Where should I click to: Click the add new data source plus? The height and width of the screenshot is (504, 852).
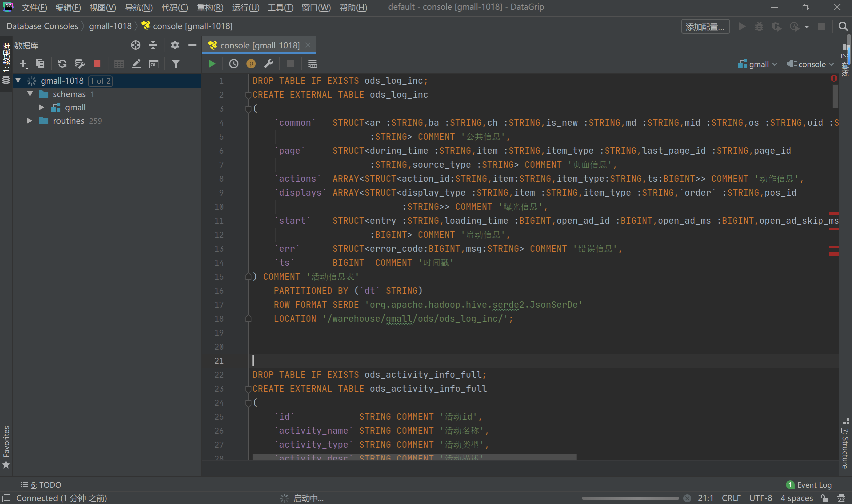click(x=23, y=64)
